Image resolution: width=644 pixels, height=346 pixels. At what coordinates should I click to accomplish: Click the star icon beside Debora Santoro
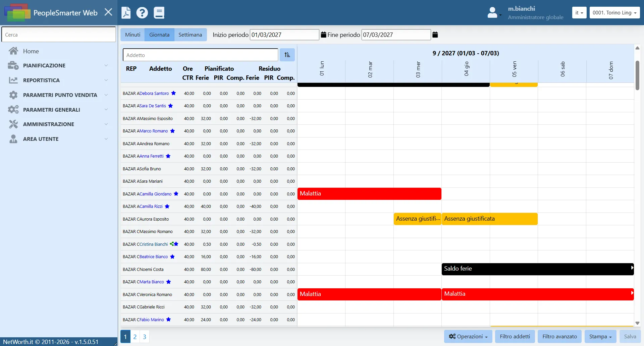click(x=173, y=93)
